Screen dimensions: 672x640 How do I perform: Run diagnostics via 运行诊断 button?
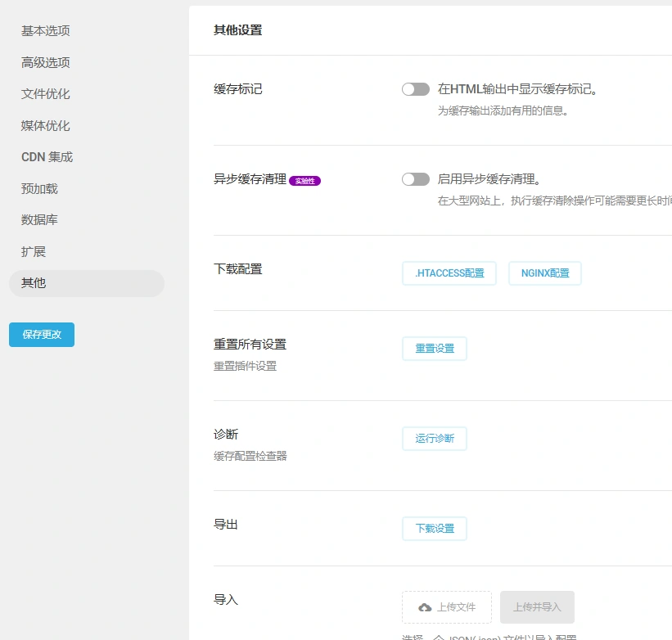click(x=434, y=438)
